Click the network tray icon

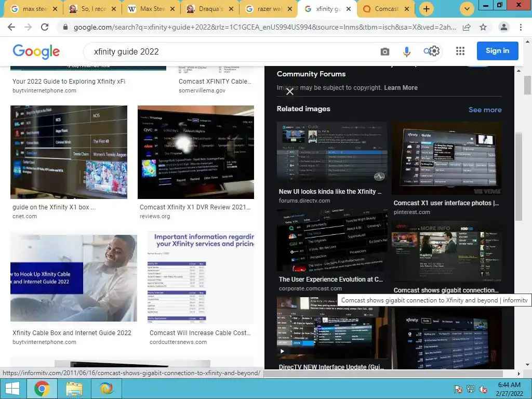[471, 389]
